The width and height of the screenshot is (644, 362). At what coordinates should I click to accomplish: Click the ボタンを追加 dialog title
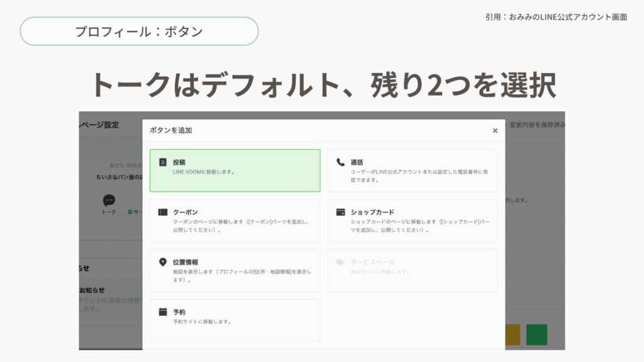click(170, 131)
